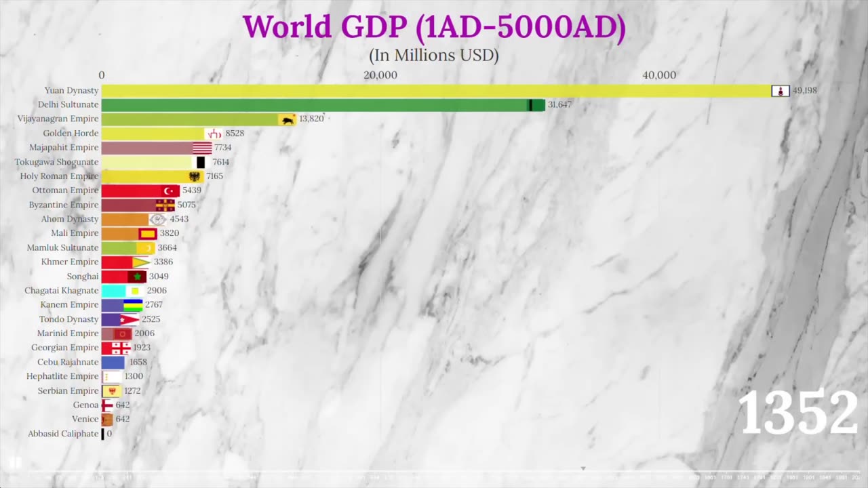Viewport: 868px width, 488px height.
Task: Select the Ottoman Empire crescent flag
Action: click(170, 190)
